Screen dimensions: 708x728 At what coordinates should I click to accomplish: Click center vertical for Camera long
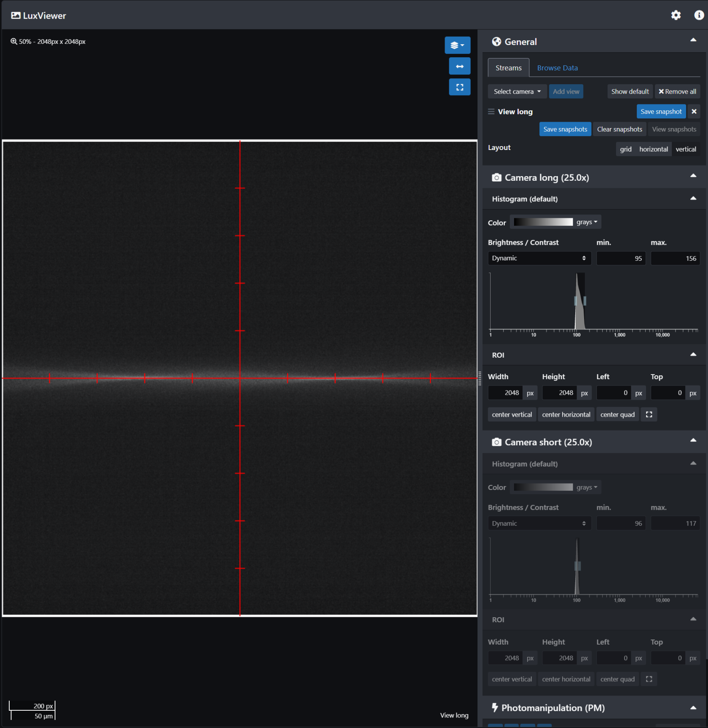pos(512,415)
